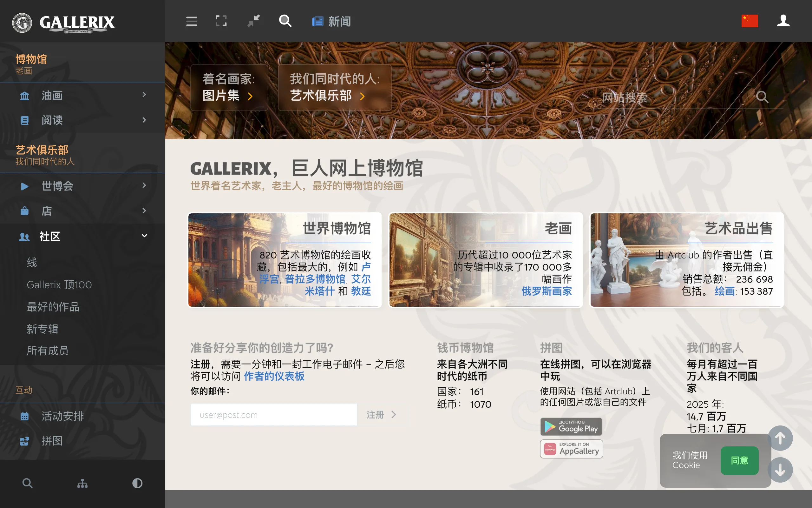Open the 世界博物馆 card
Viewport: 812px width, 508px height.
coord(285,260)
